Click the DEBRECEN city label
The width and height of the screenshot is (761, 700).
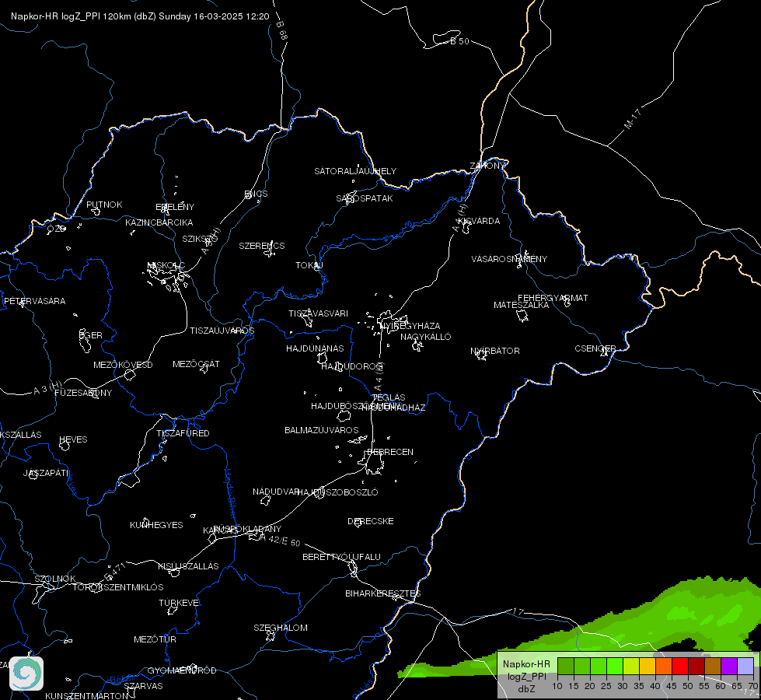point(390,452)
